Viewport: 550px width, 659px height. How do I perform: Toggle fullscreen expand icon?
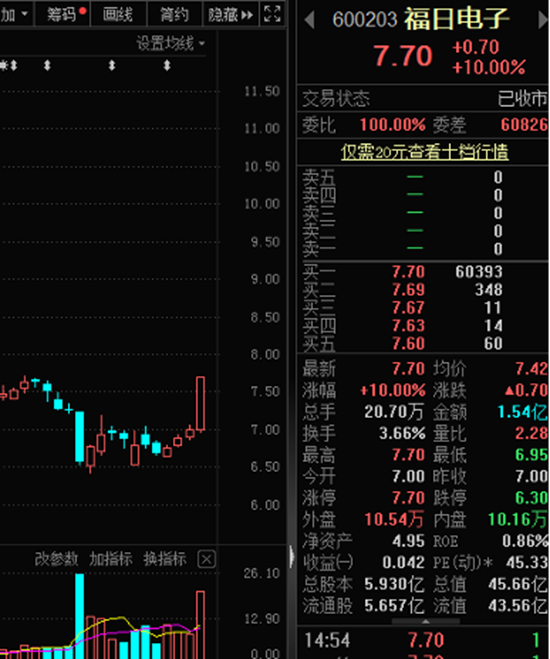point(272,14)
